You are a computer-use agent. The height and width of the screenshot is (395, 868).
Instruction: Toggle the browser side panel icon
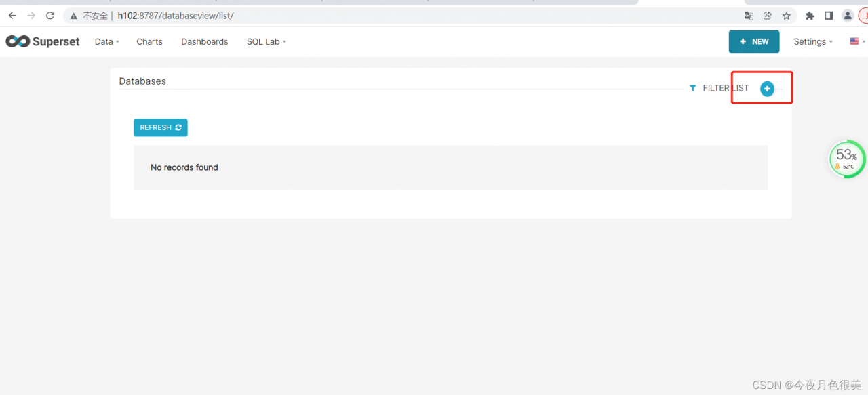tap(829, 16)
